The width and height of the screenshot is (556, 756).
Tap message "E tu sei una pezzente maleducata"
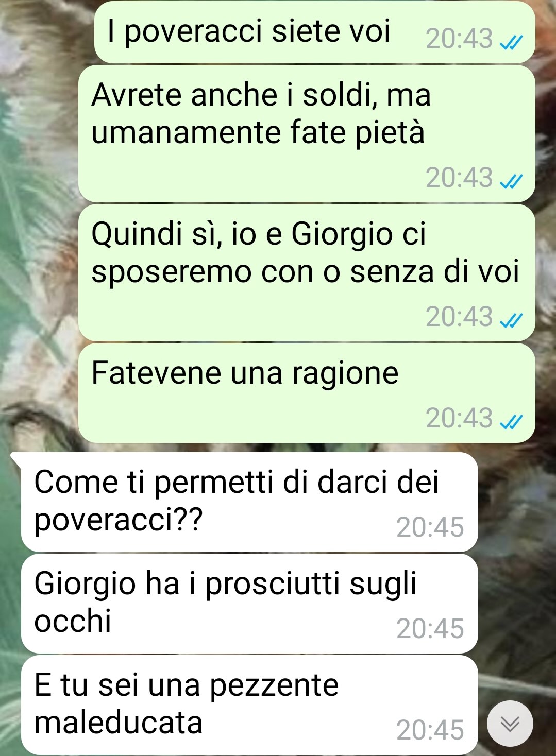[x=249, y=705]
